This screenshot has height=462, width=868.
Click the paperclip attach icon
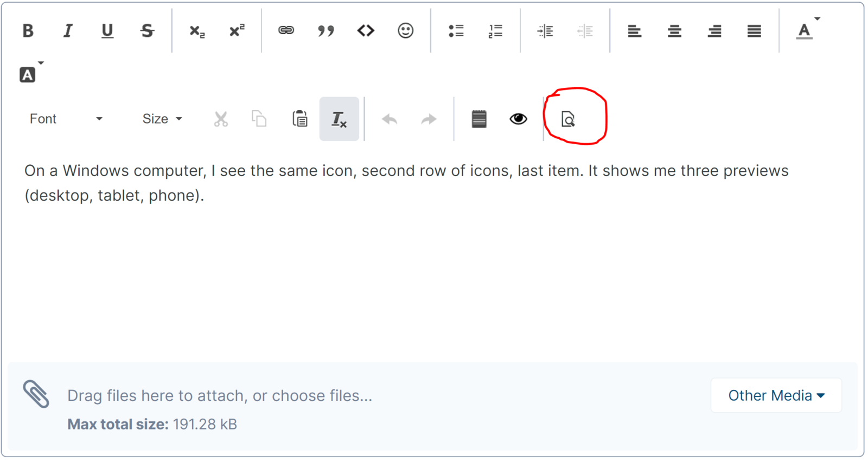point(36,394)
